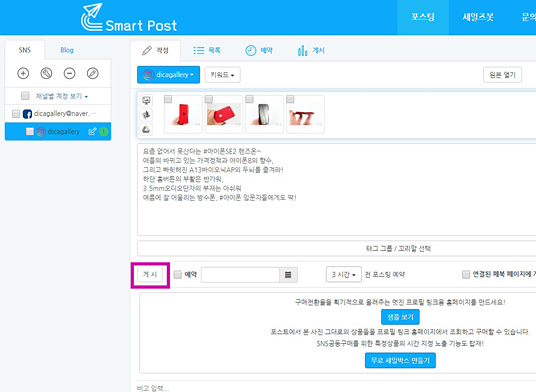536x392 pixels.
Task: Switch to the SNS tab
Action: 25,50
